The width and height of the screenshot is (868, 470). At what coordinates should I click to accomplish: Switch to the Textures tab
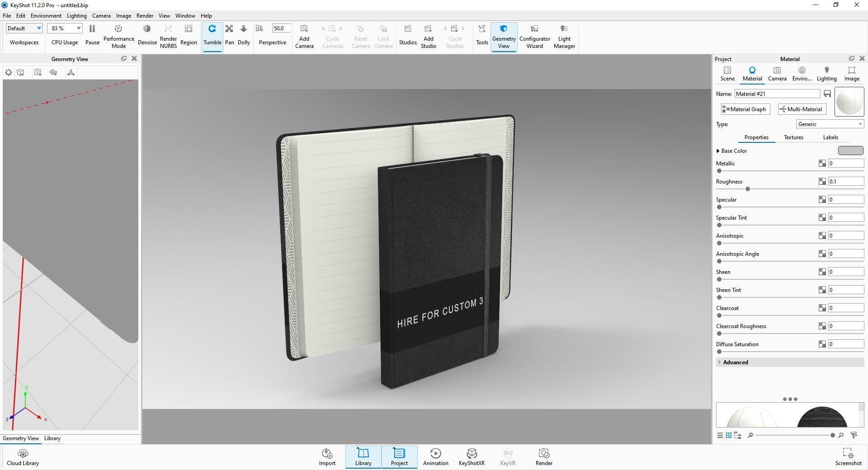(793, 137)
